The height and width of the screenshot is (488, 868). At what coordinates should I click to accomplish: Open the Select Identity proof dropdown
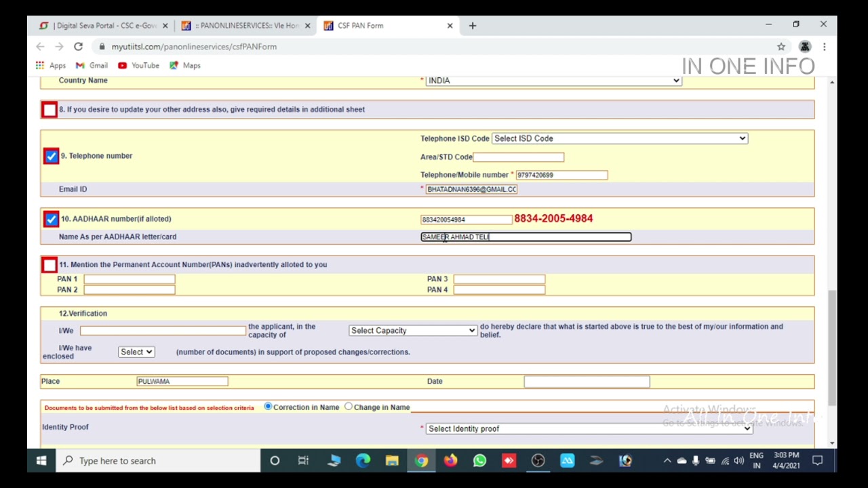(x=589, y=429)
